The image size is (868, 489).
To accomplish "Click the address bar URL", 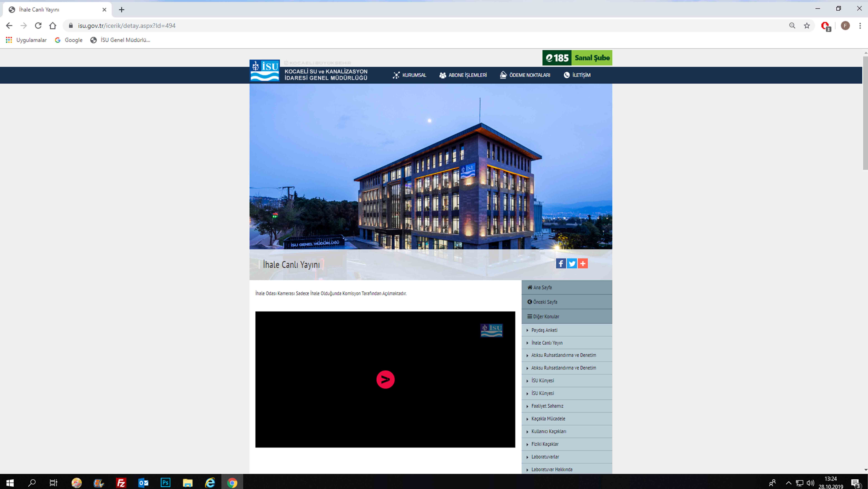I will tap(127, 26).
